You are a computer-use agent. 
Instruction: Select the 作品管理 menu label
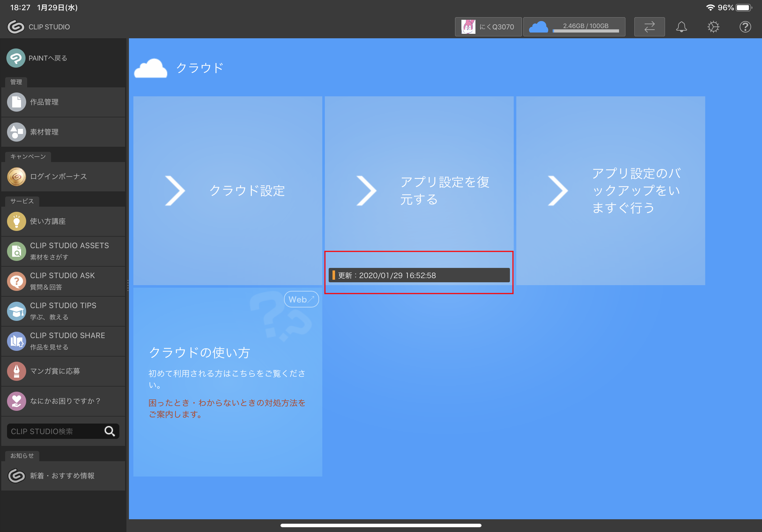tap(44, 102)
